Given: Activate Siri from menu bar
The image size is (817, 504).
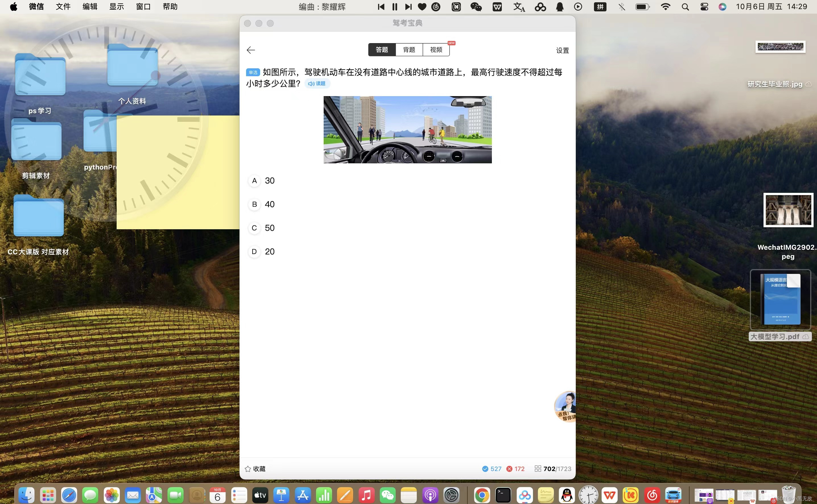Looking at the screenshot, I should tap(722, 7).
